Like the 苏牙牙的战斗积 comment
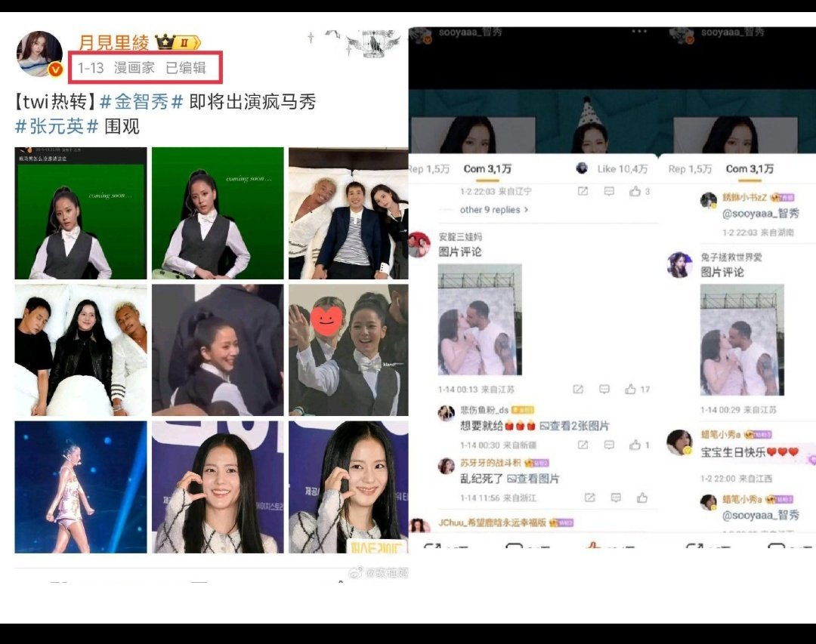The width and height of the screenshot is (816, 644). (x=642, y=498)
